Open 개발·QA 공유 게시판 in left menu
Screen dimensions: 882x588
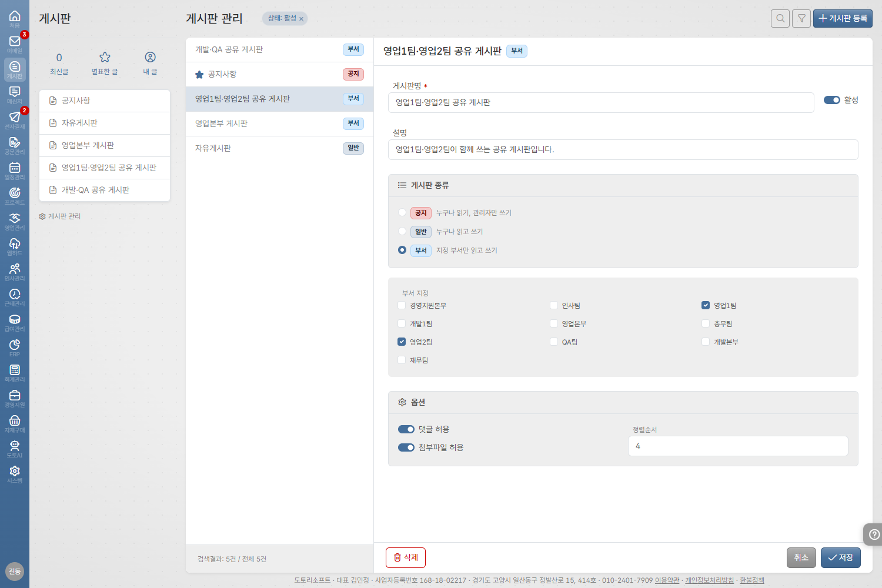click(105, 190)
